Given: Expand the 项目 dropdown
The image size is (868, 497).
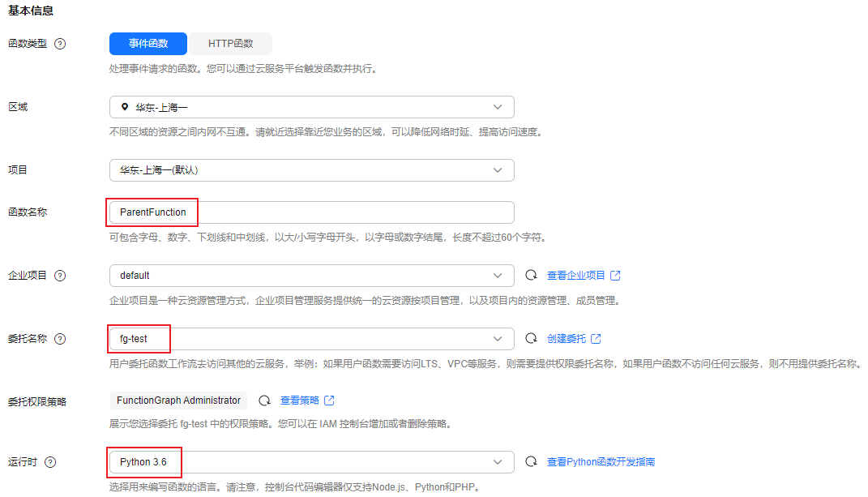Looking at the screenshot, I should [311, 170].
